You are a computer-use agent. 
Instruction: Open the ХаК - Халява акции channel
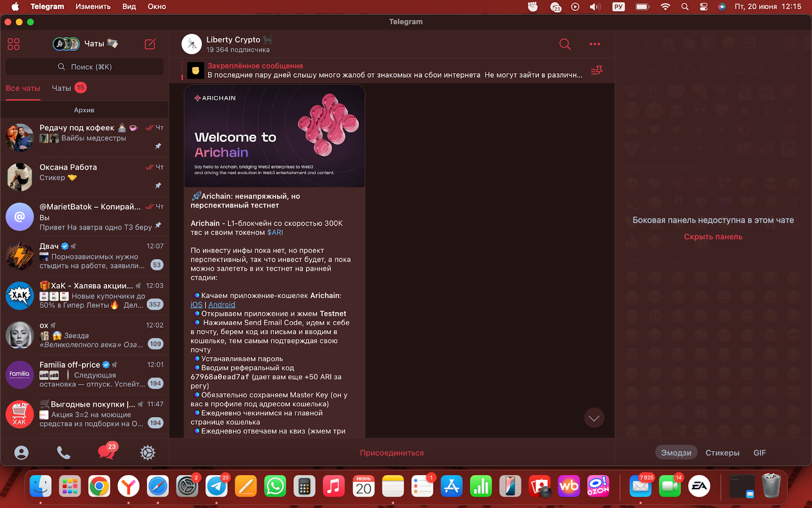(x=84, y=296)
